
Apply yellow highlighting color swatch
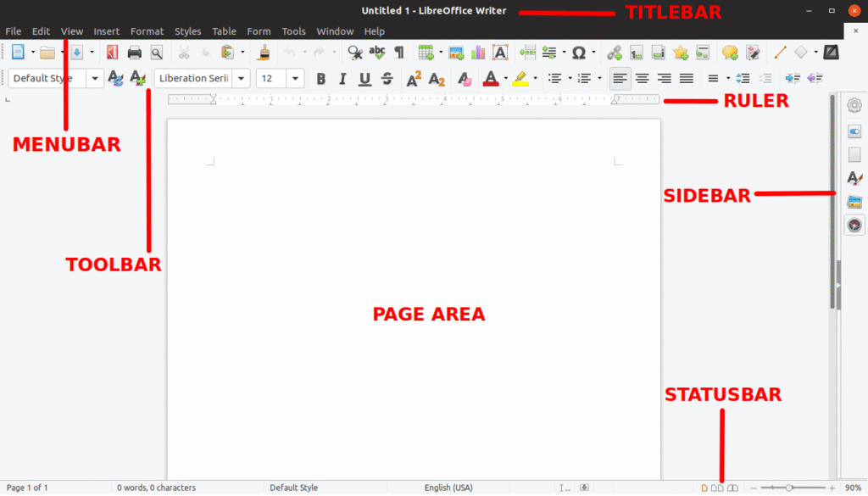click(x=520, y=79)
